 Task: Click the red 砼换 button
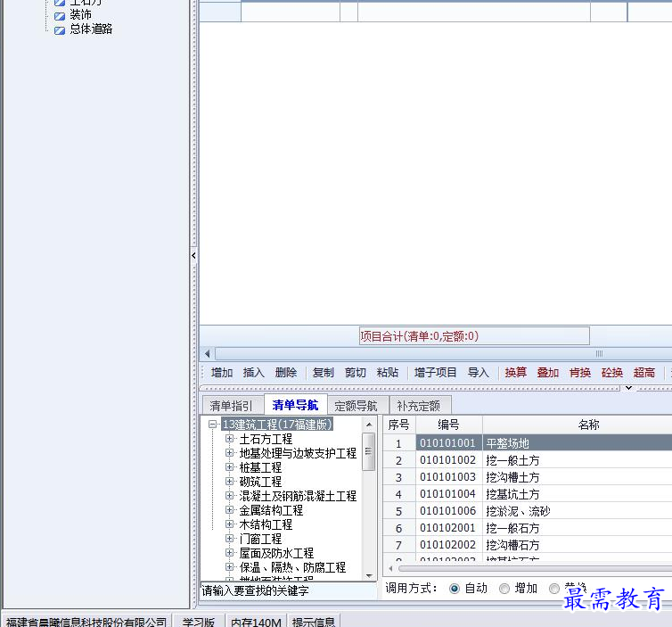612,372
